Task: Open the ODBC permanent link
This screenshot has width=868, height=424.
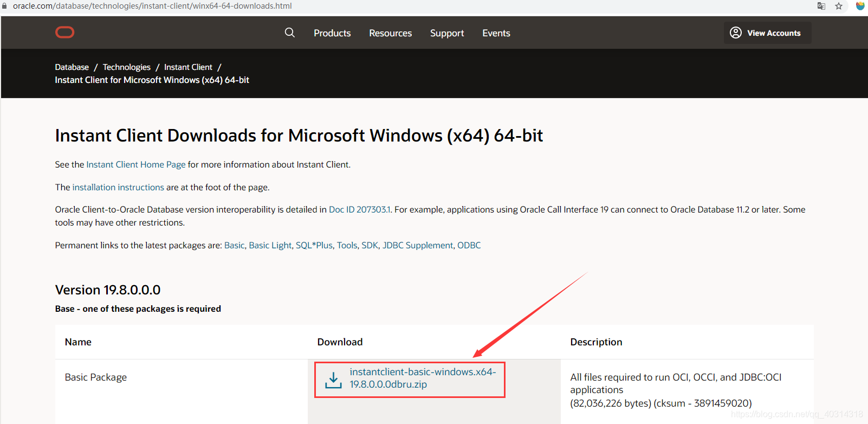Action: tap(469, 245)
